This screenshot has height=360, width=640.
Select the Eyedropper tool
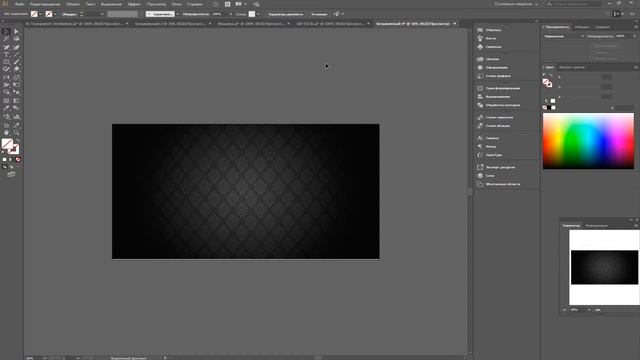pos(6,109)
